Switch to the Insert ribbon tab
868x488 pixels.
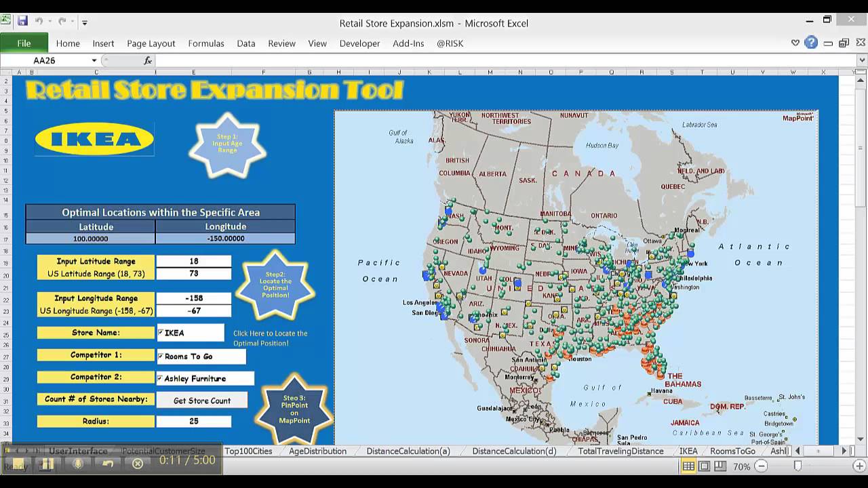(103, 43)
